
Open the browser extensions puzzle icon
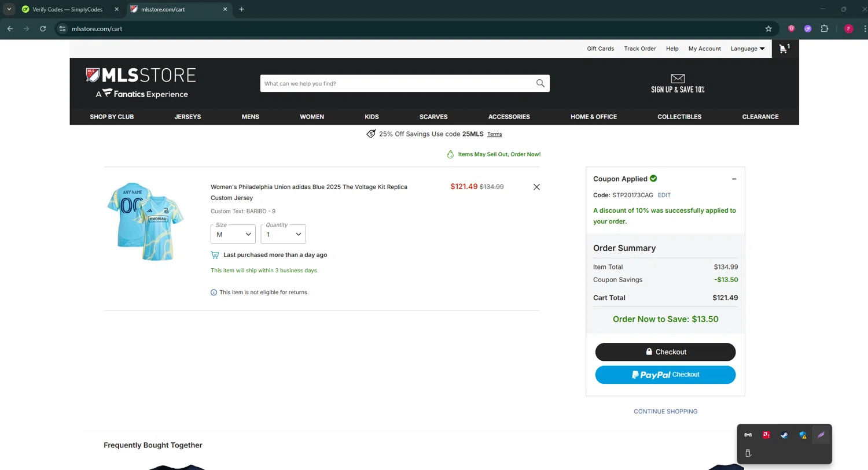pos(825,28)
